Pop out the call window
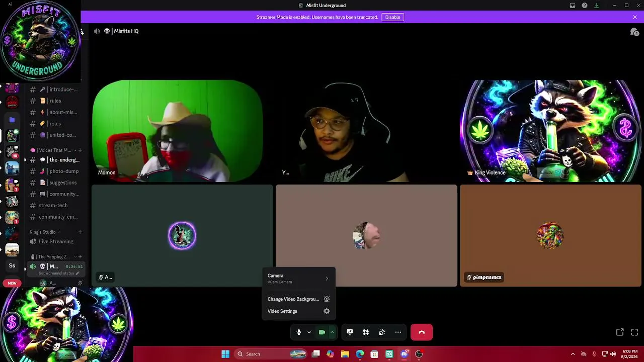 [620, 332]
